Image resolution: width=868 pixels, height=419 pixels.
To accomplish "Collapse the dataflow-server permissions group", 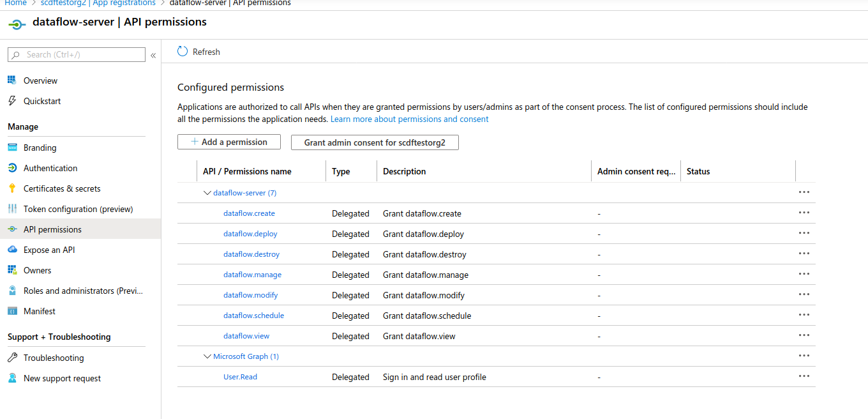I will (207, 193).
